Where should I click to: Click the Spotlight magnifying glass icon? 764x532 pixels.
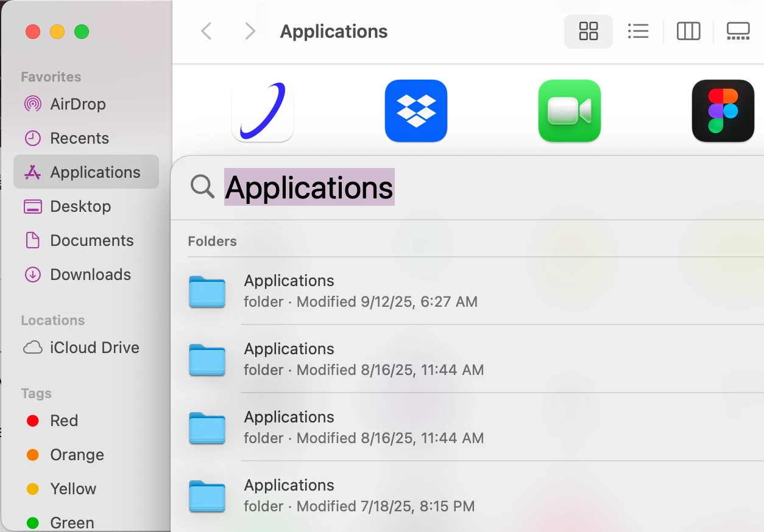[x=202, y=186]
